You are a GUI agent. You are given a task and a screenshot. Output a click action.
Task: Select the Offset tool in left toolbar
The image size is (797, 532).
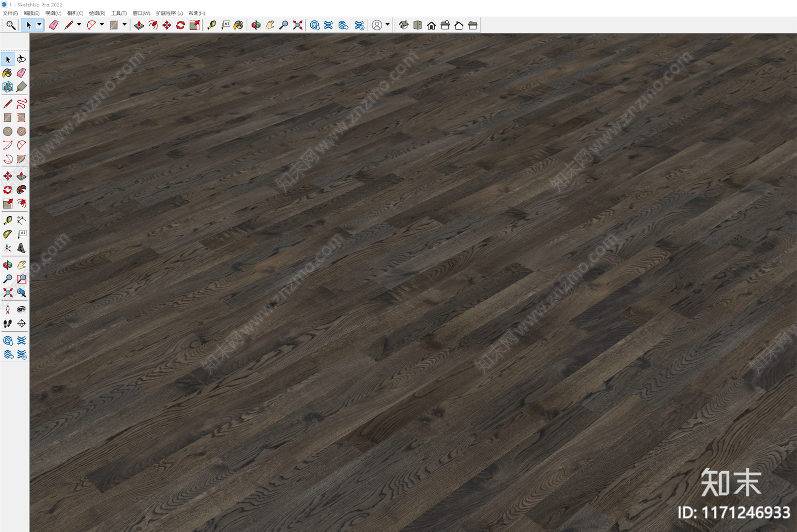pyautogui.click(x=21, y=204)
